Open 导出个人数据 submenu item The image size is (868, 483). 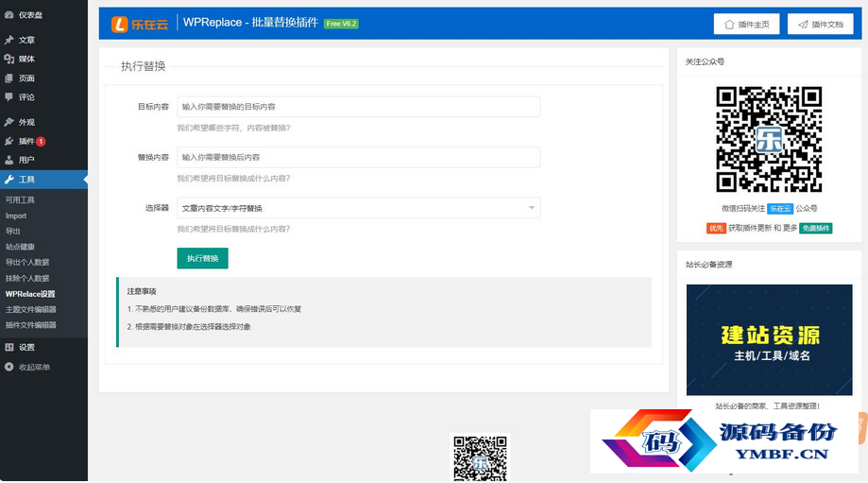[x=27, y=263]
